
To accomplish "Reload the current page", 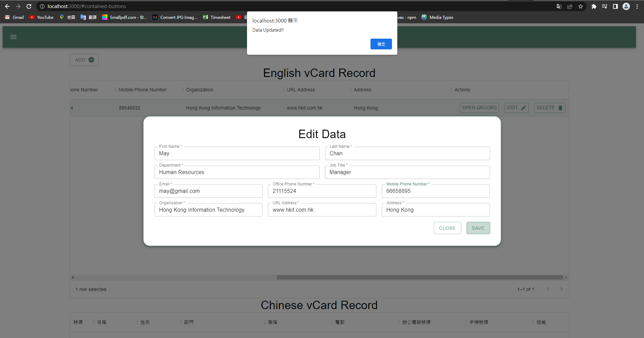I will click(29, 6).
